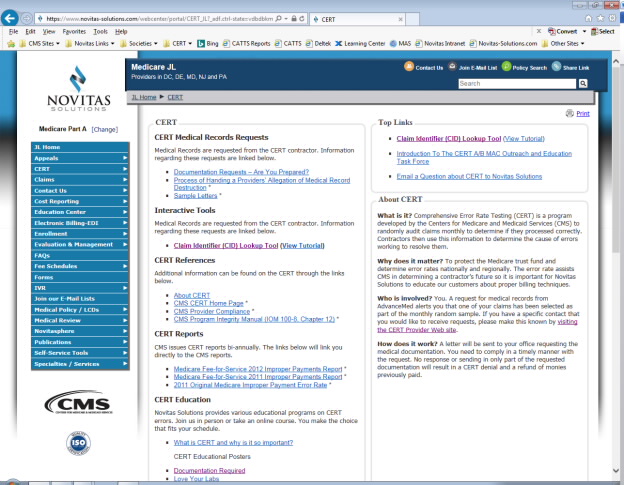Open the browser home icon
This screenshot has height=485, width=624.
(x=588, y=18)
